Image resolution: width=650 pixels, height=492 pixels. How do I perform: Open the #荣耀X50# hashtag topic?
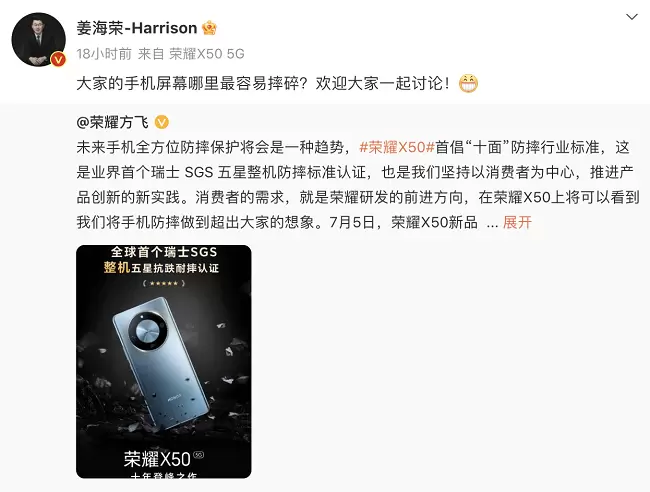[x=397, y=148]
